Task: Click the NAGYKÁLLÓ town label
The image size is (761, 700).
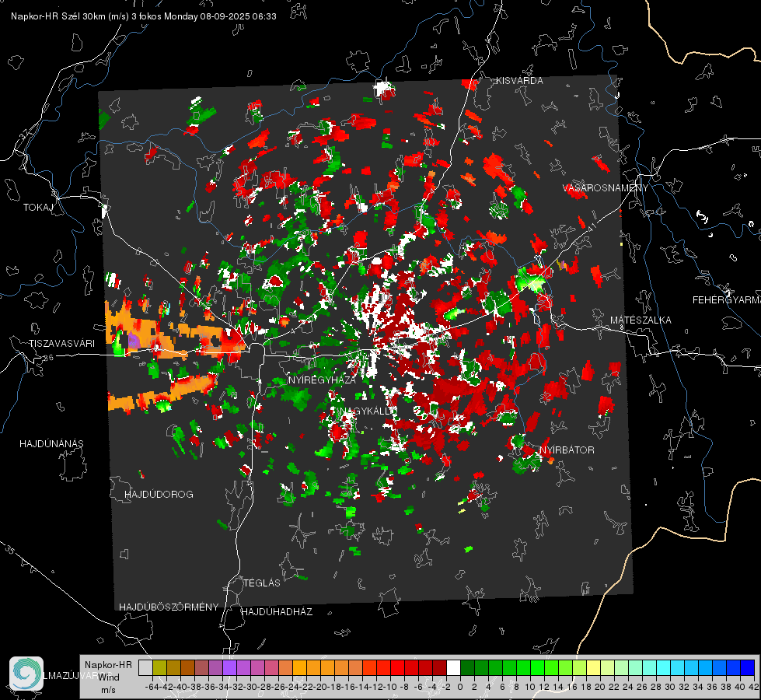Action: coord(365,411)
